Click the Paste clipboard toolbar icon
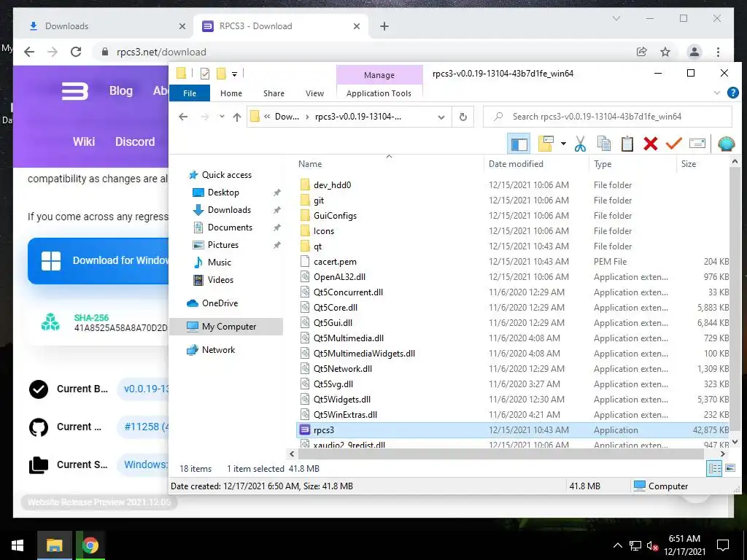Screen dimensions: 747x560 (627, 144)
